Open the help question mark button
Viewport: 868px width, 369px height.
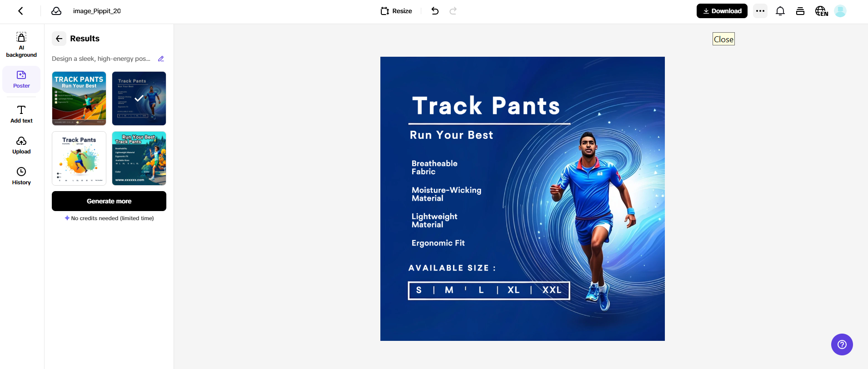(x=842, y=344)
